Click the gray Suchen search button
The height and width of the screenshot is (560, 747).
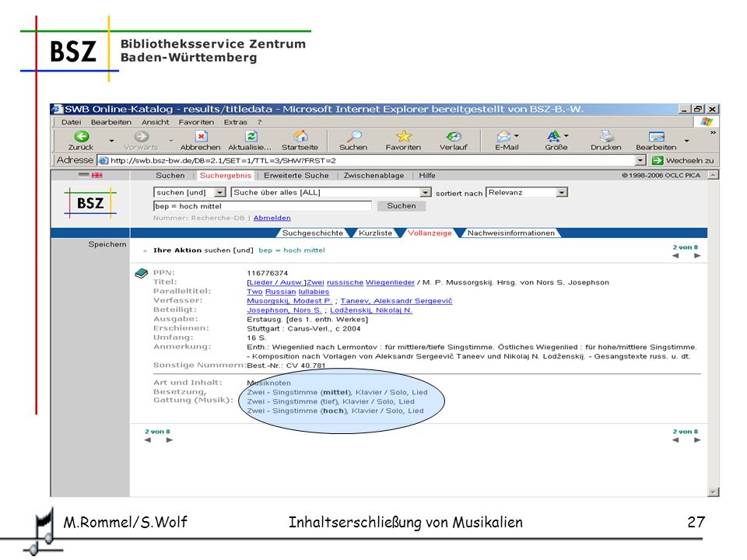402,205
